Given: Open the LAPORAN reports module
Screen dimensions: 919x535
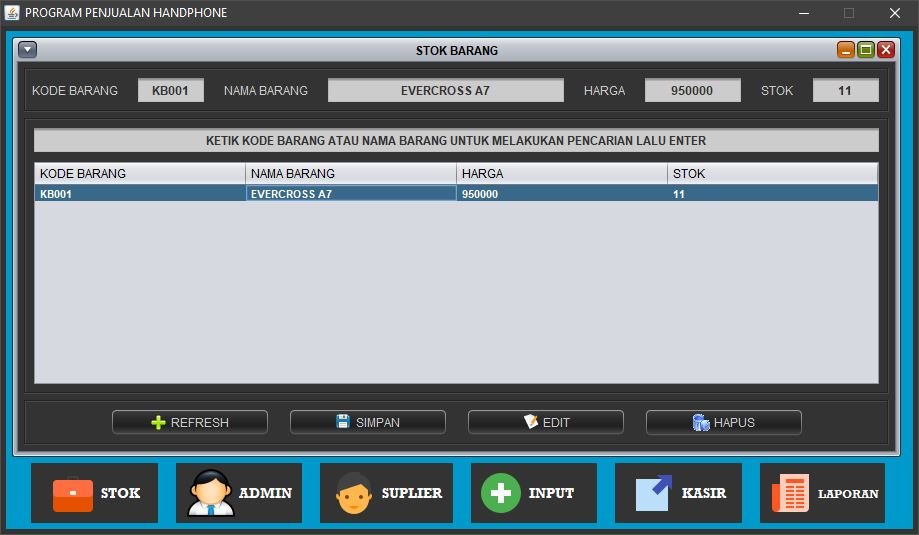Looking at the screenshot, I should click(x=822, y=493).
